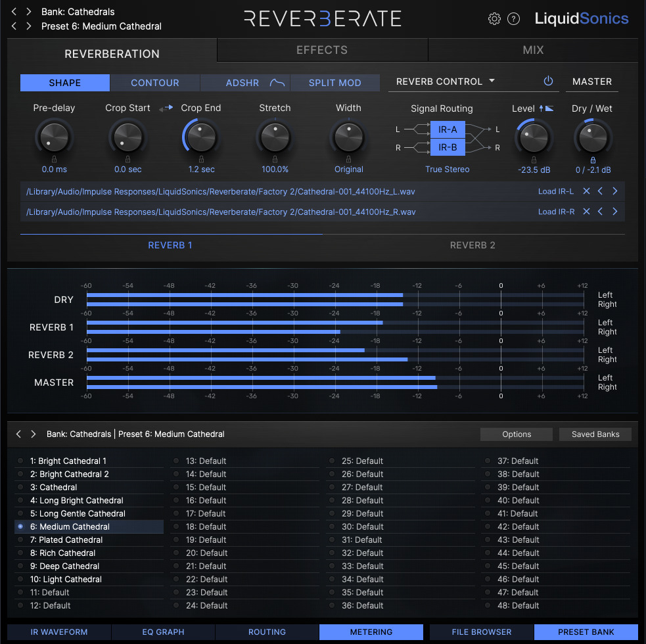Select preset 13: Default
This screenshot has width=646, height=644.
[x=244, y=461]
